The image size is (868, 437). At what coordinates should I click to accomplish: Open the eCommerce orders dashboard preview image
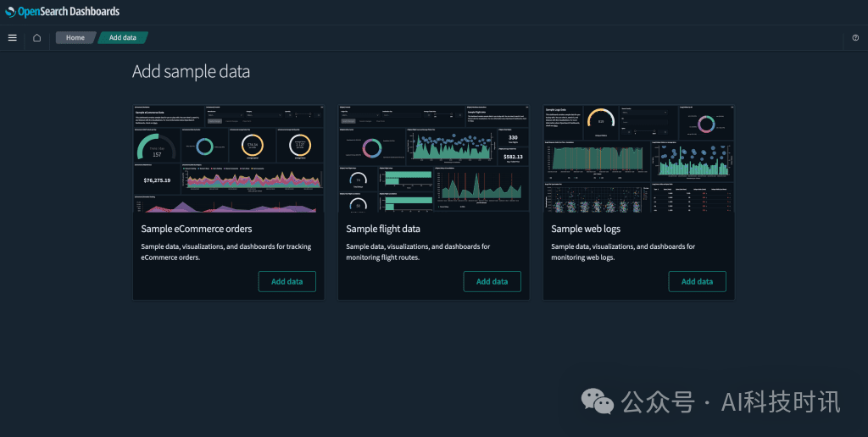pyautogui.click(x=228, y=158)
